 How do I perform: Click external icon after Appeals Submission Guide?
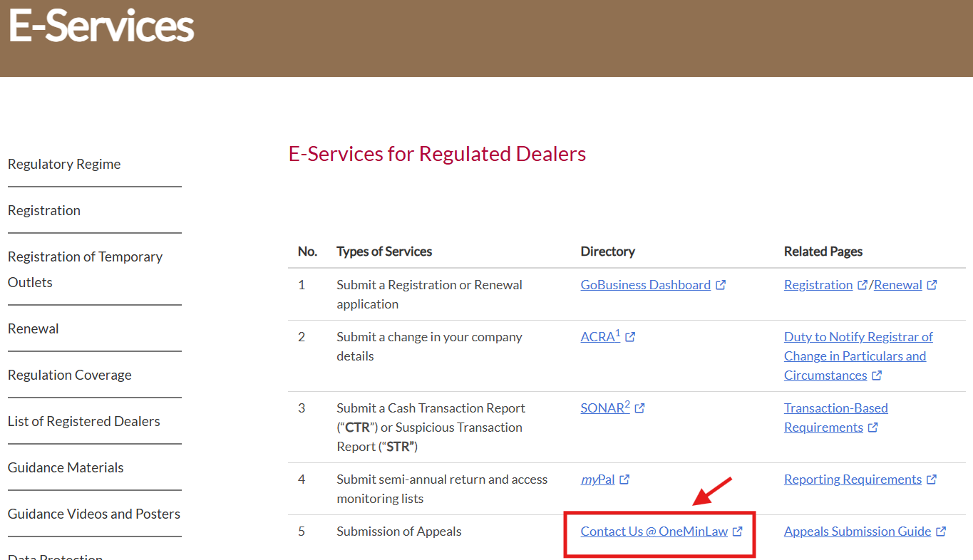941,532
